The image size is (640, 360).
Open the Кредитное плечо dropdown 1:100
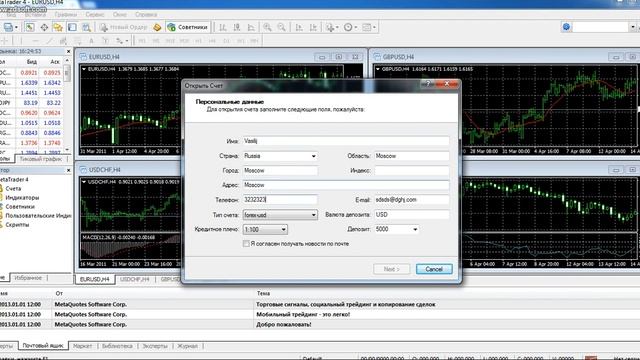coord(265,229)
